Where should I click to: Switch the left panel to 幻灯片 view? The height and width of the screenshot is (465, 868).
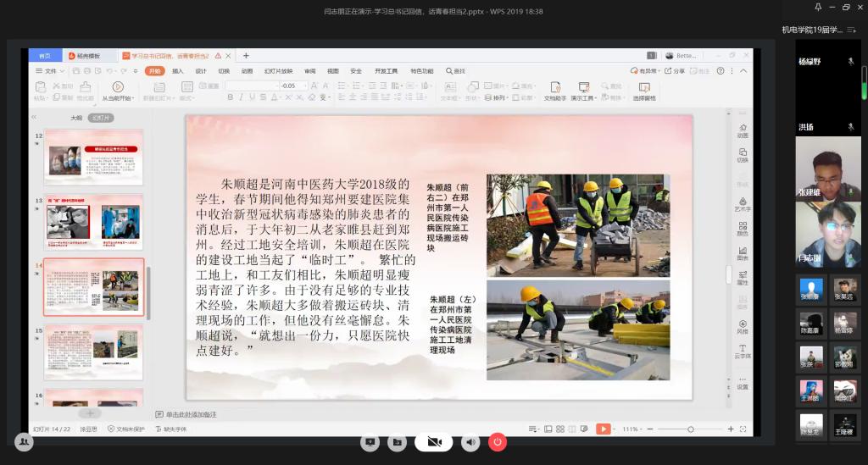pyautogui.click(x=100, y=118)
